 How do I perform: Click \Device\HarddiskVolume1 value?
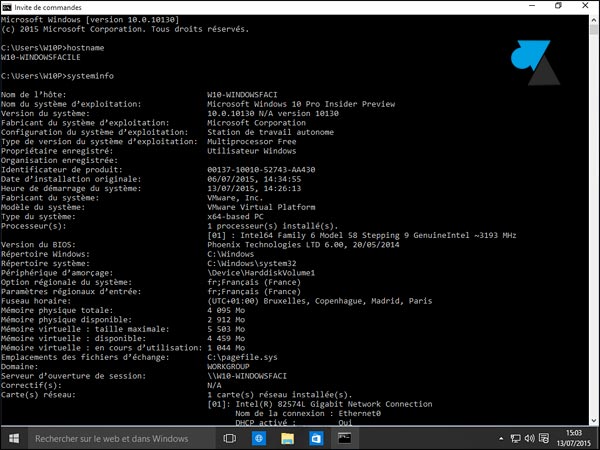tap(261, 273)
